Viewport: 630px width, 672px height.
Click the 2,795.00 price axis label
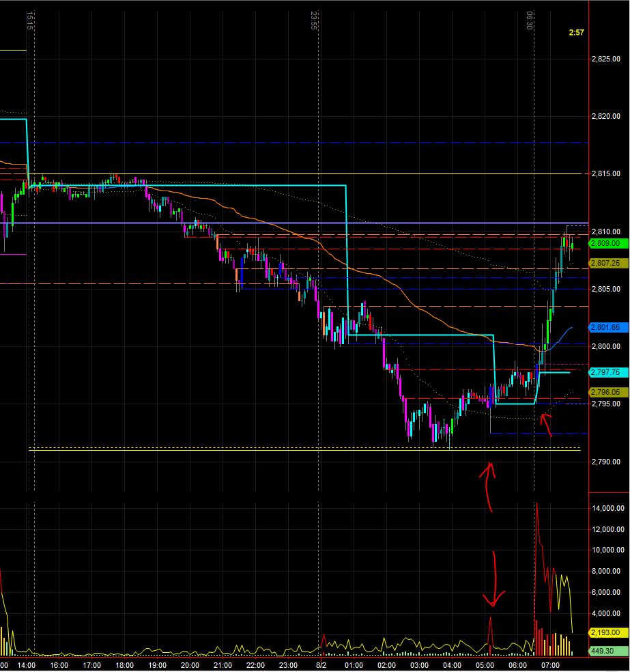[605, 404]
